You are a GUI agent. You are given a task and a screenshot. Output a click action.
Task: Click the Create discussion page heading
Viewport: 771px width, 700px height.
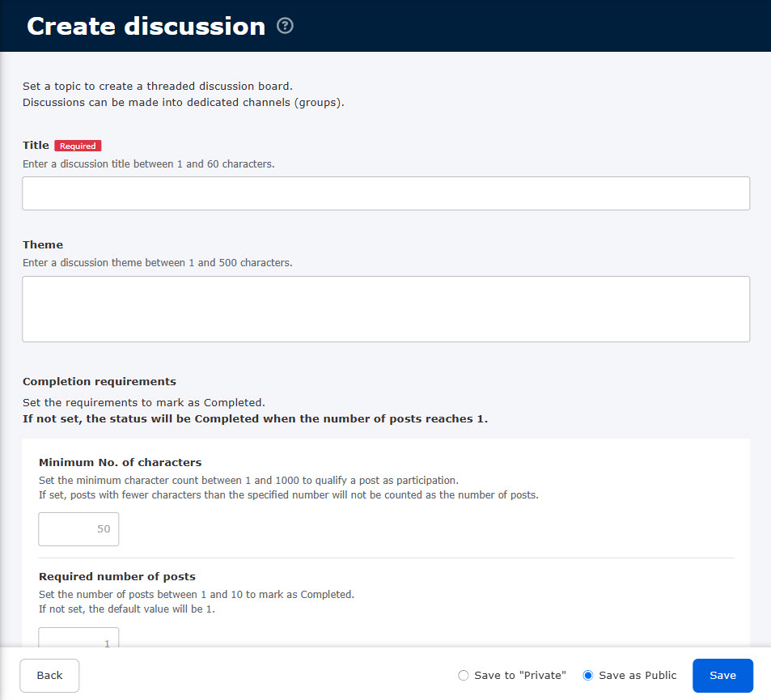(146, 26)
